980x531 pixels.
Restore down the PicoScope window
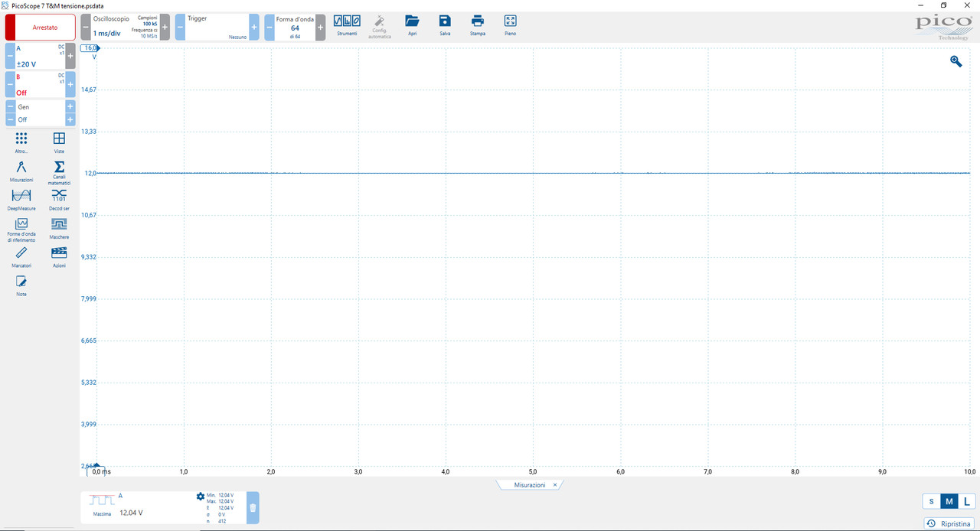click(x=943, y=5)
